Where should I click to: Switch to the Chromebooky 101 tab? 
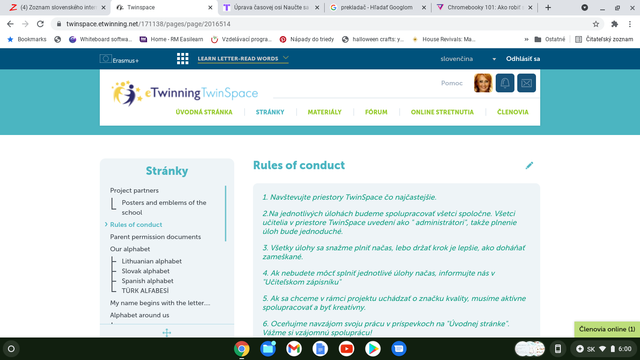point(484,7)
